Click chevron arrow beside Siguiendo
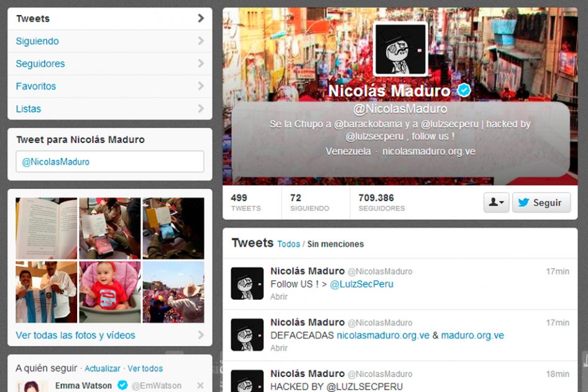This screenshot has height=392, width=588. [201, 40]
